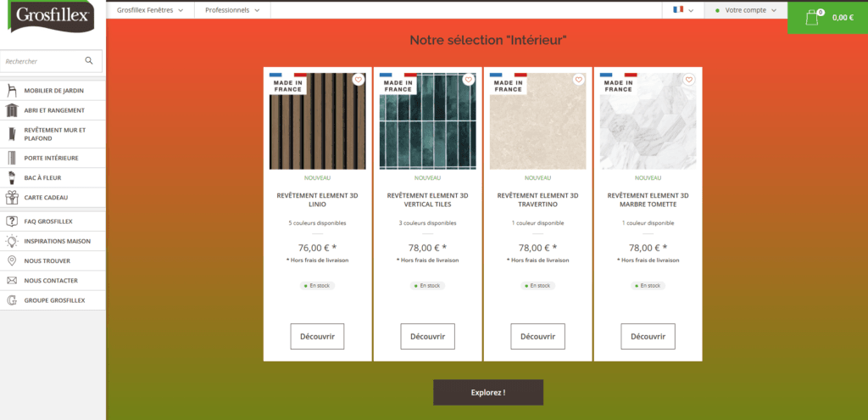Image resolution: width=868 pixels, height=420 pixels.
Task: Toggle favorite heart on Marbre Tomette product
Action: point(688,80)
